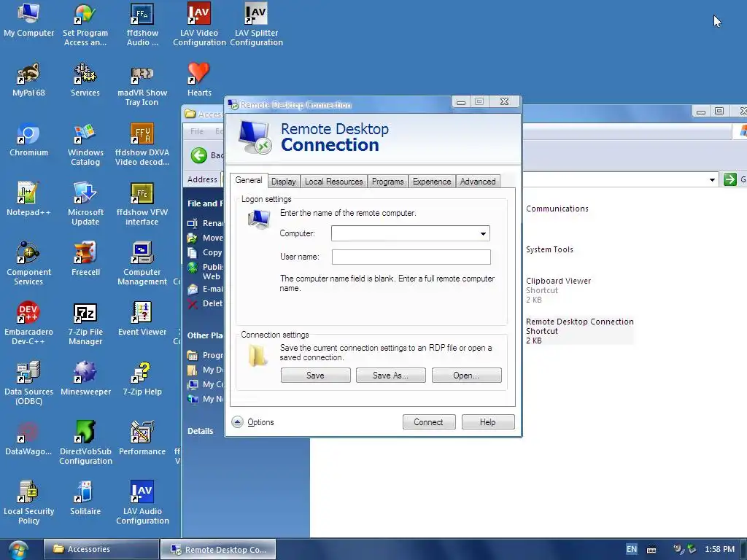Click Remote Desktop Connection taskbar button
The height and width of the screenshot is (560, 747).
(218, 549)
